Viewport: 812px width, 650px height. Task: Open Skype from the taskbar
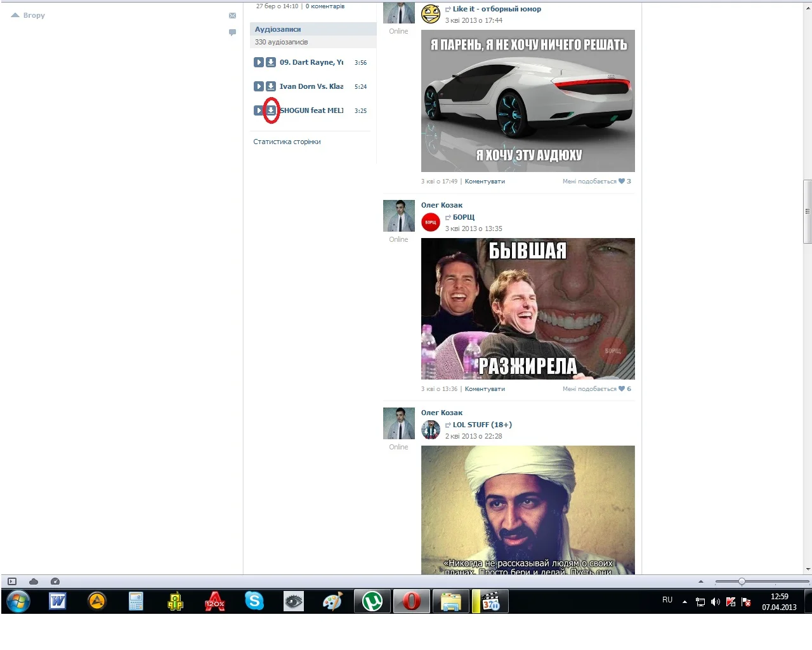pyautogui.click(x=254, y=601)
